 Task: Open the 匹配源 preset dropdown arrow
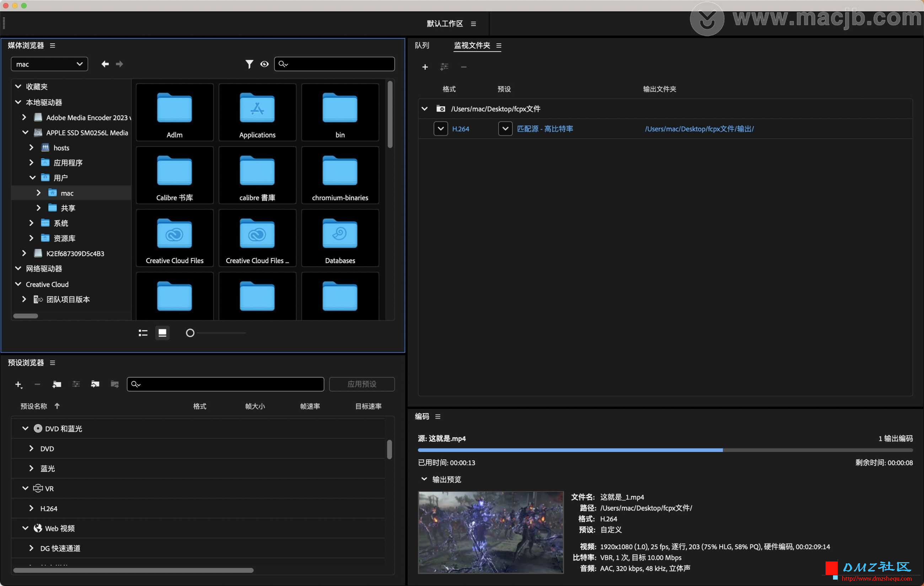(x=505, y=129)
